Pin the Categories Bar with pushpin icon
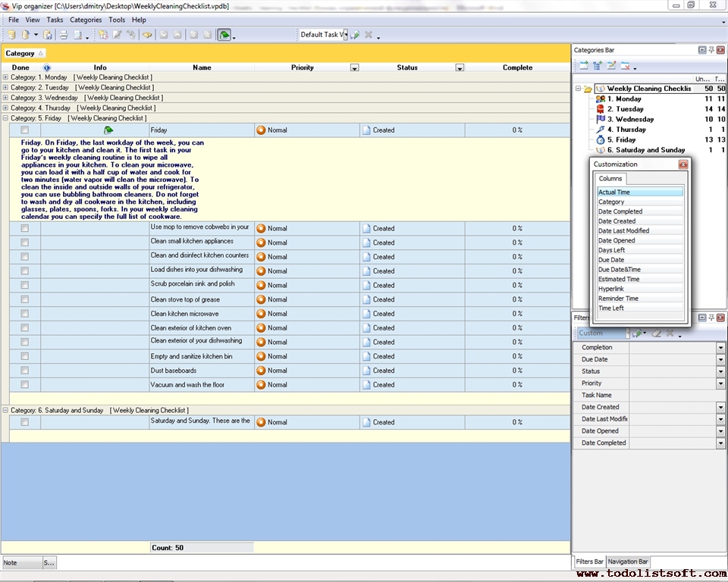 pyautogui.click(x=711, y=50)
